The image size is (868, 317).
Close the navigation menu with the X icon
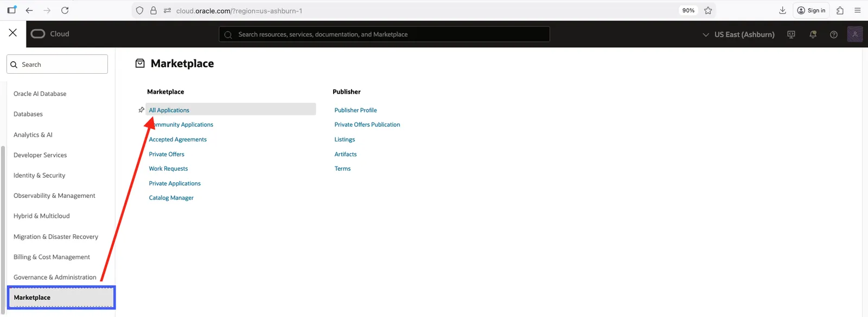point(13,33)
